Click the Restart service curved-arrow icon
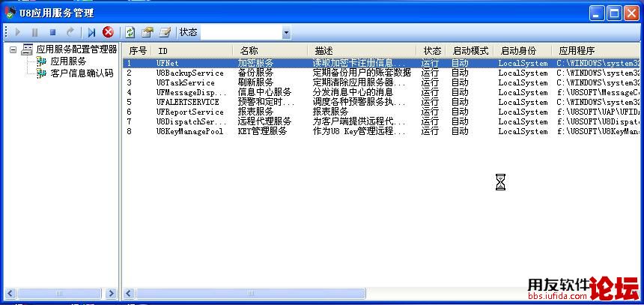644x305 pixels. [x=70, y=32]
